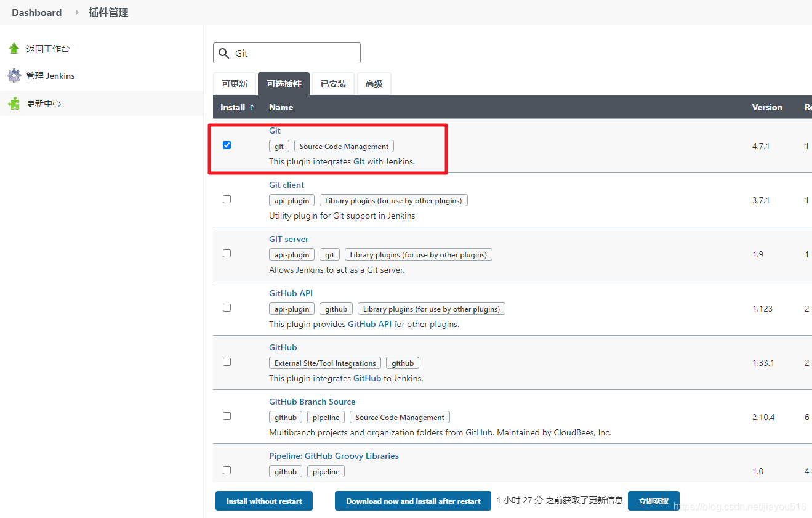Check the Git client plugin checkbox

227,200
